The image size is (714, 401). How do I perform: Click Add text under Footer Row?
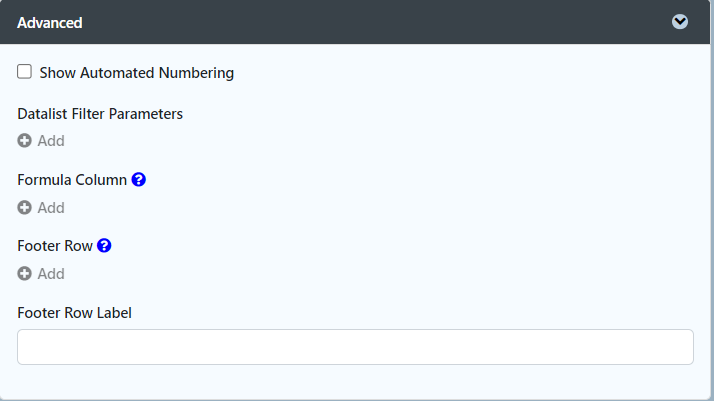click(51, 274)
